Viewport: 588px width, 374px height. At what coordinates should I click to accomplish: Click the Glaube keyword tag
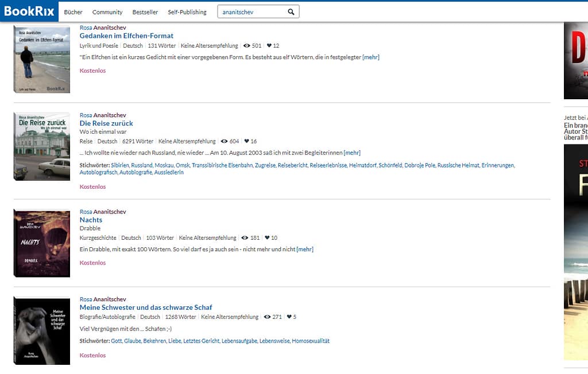pyautogui.click(x=133, y=341)
